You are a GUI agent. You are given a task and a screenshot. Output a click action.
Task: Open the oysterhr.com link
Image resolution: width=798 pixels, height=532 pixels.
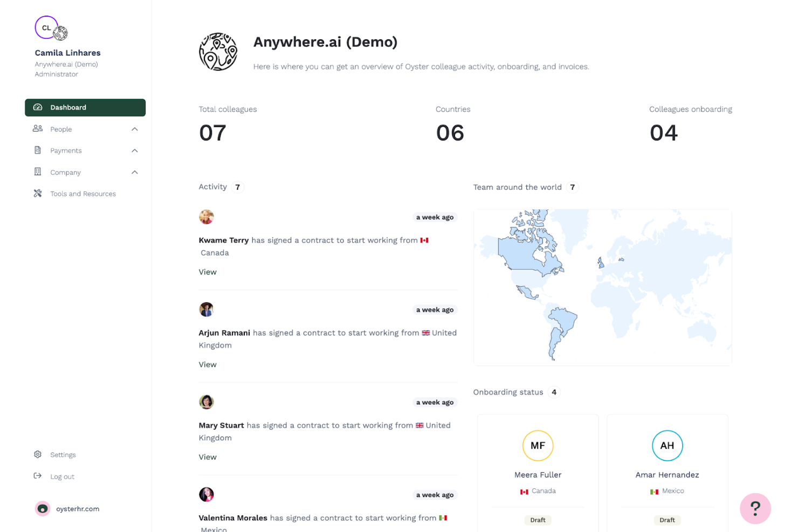[x=77, y=508]
